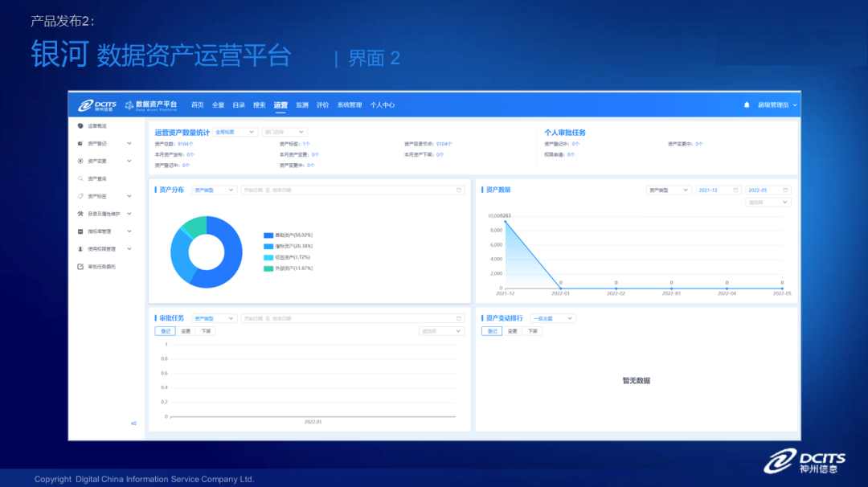Click the 资产总数 9104个 link

185,144
